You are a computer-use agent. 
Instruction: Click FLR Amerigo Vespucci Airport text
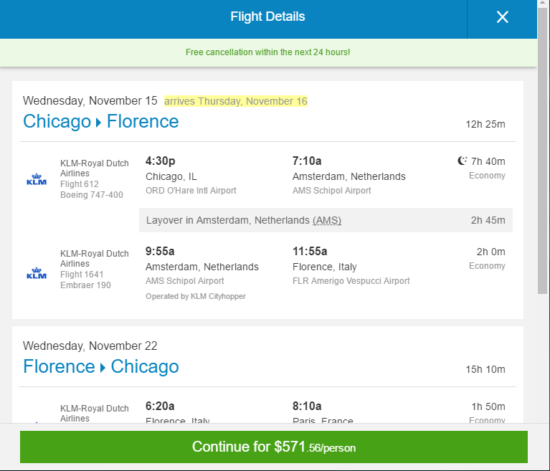click(351, 281)
